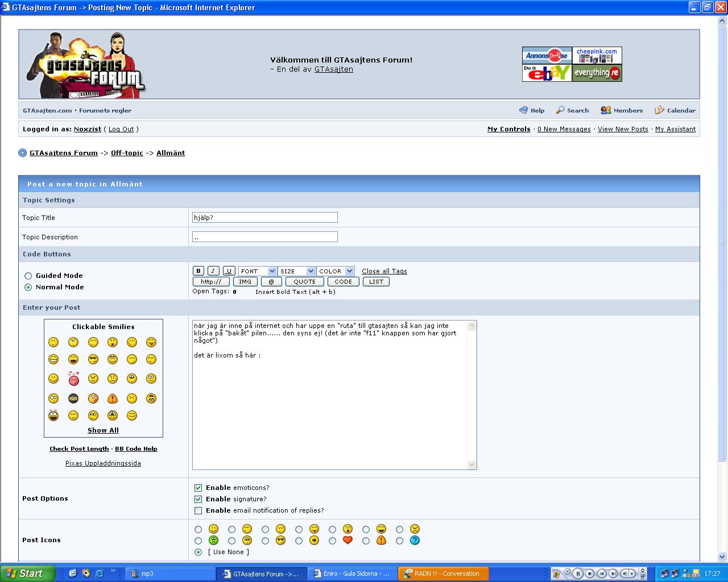Switch to the mp3 taskbar window
Image resolution: width=728 pixels, height=582 pixels.
(170, 573)
